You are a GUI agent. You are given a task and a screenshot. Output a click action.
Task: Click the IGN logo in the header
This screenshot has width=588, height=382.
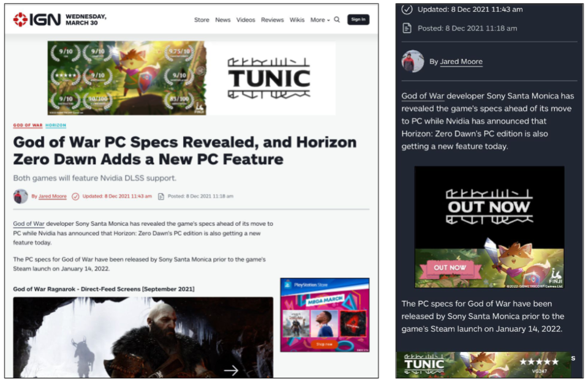point(37,20)
